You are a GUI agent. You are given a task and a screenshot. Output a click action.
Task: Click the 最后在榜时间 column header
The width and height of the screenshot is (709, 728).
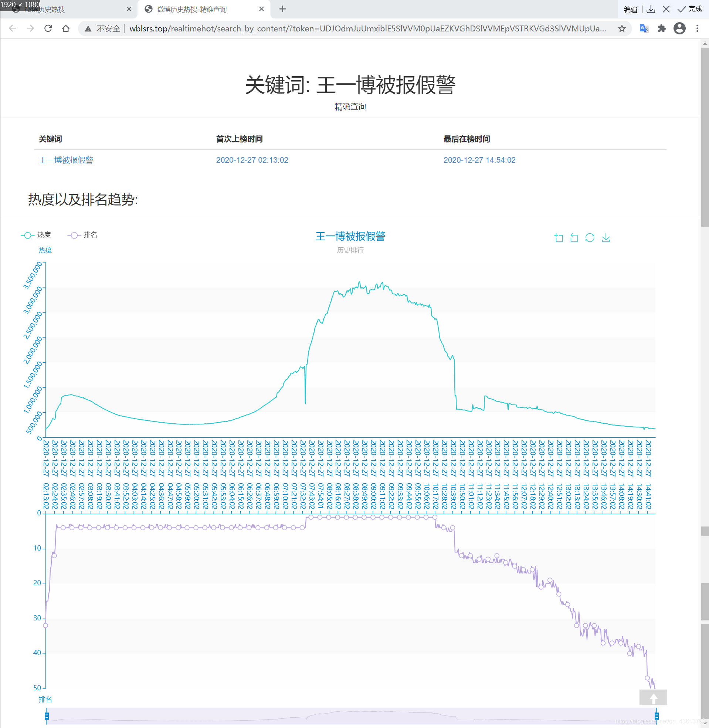point(467,139)
